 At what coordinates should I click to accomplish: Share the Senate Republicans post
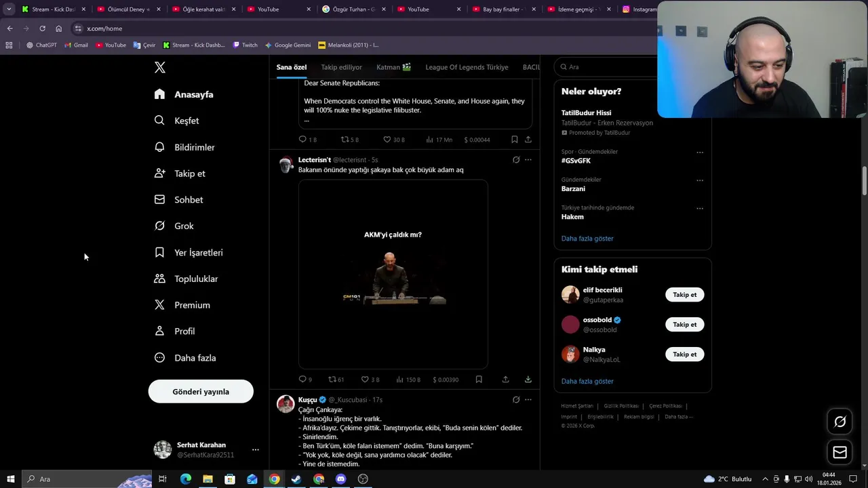528,140
